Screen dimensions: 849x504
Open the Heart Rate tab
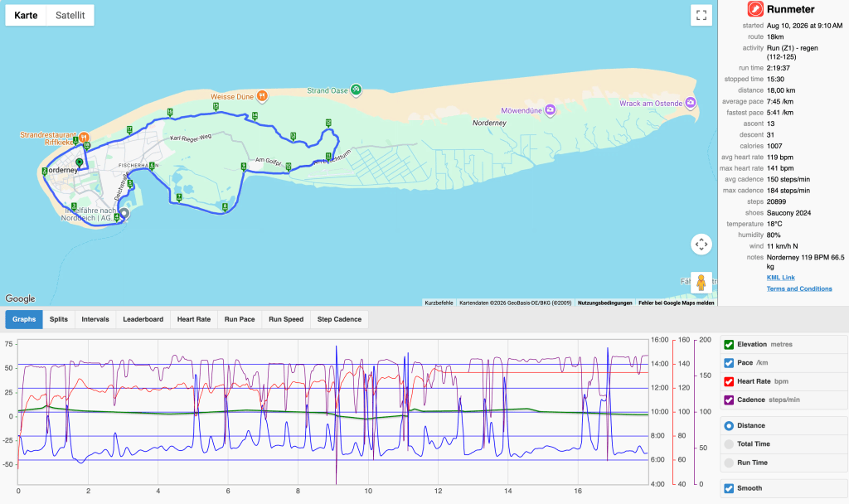tap(194, 319)
